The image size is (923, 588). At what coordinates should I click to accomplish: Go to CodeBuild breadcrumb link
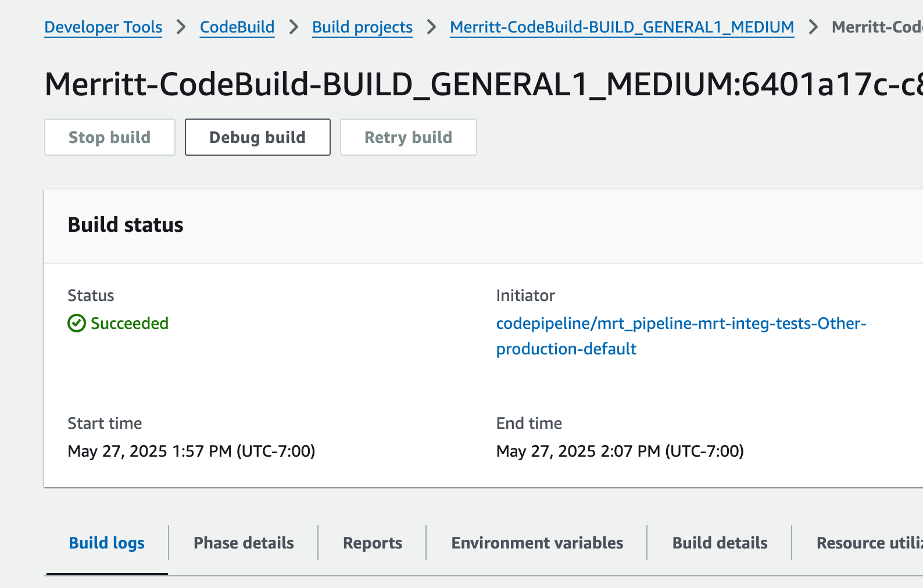coord(237,27)
